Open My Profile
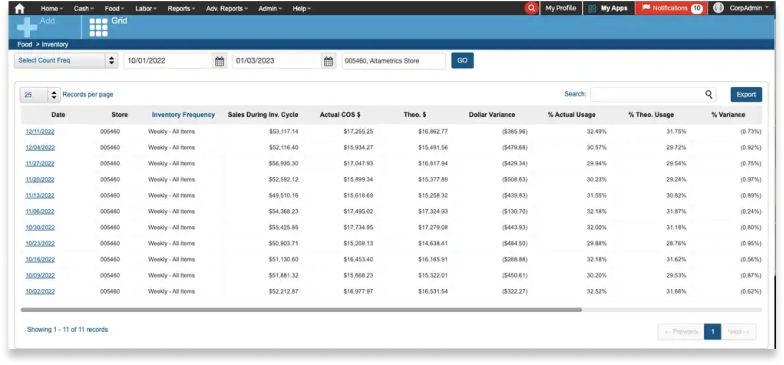 pyautogui.click(x=560, y=8)
